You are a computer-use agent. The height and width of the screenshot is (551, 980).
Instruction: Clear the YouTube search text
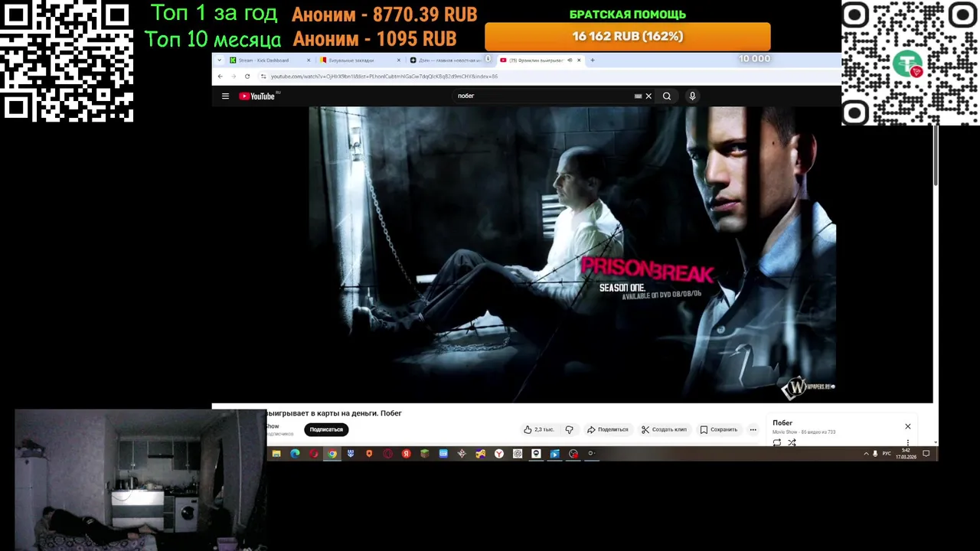tap(648, 96)
